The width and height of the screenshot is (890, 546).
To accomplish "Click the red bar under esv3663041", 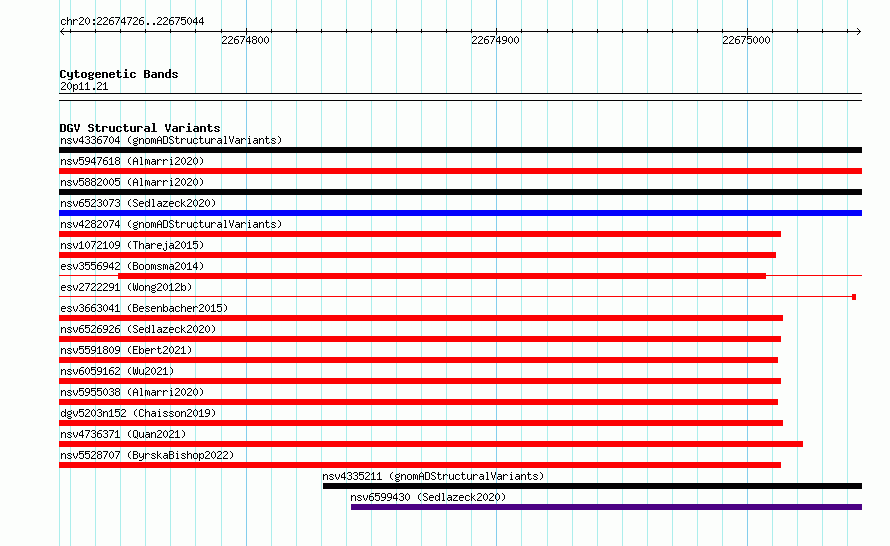I will point(421,318).
